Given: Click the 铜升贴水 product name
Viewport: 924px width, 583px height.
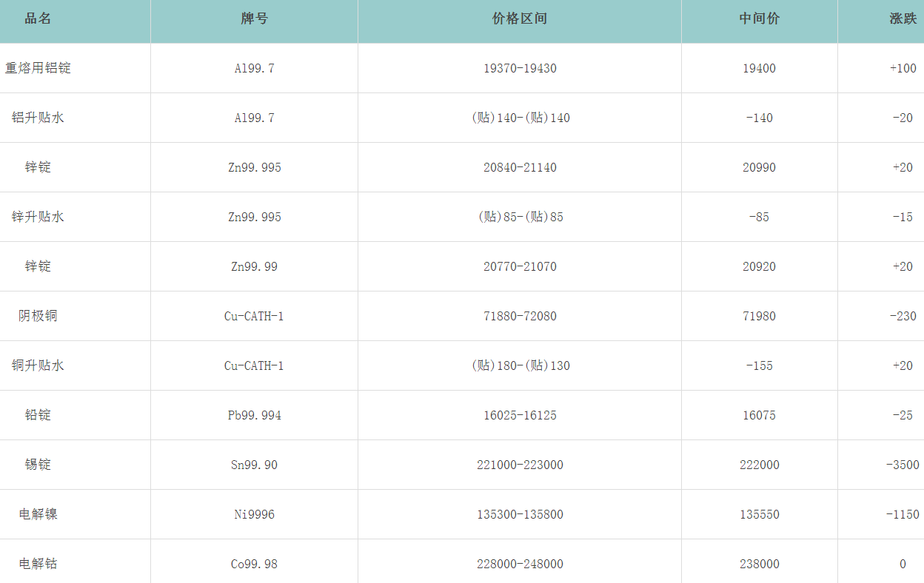Looking at the screenshot, I should 38,365.
